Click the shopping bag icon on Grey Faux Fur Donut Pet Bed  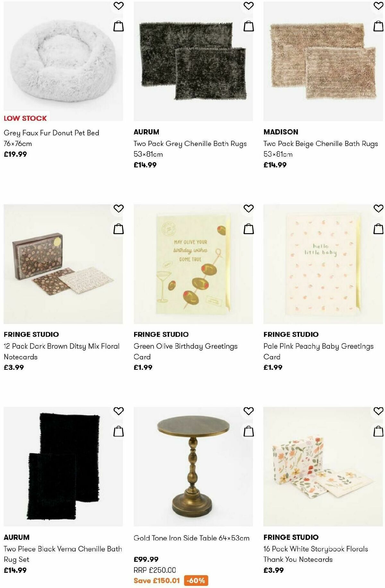click(x=118, y=26)
